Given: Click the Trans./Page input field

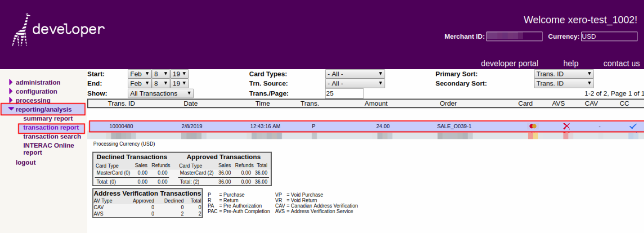Looking at the screenshot, I should [344, 94].
